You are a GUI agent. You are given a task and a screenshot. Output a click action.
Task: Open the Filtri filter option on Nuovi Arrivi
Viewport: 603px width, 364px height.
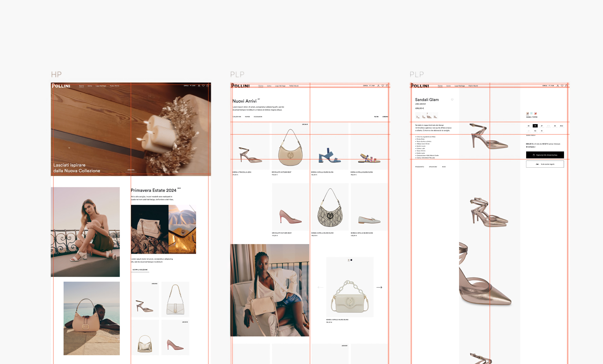[376, 117]
